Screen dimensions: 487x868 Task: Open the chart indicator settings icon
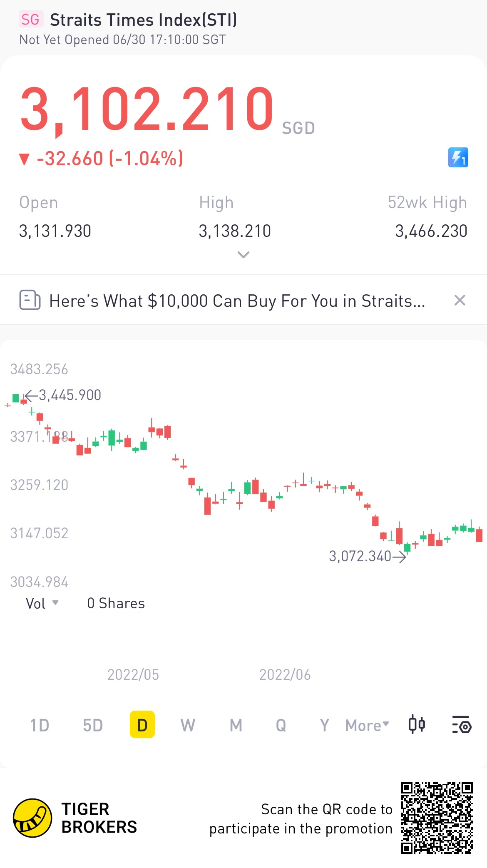461,725
